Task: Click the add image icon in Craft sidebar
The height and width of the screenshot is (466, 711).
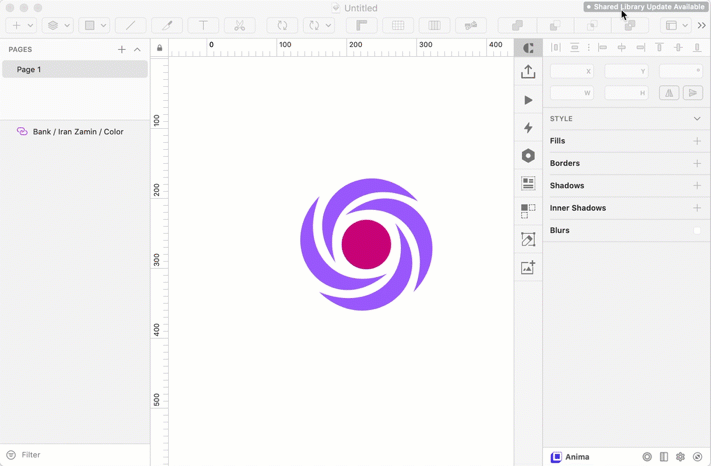Action: tap(528, 267)
